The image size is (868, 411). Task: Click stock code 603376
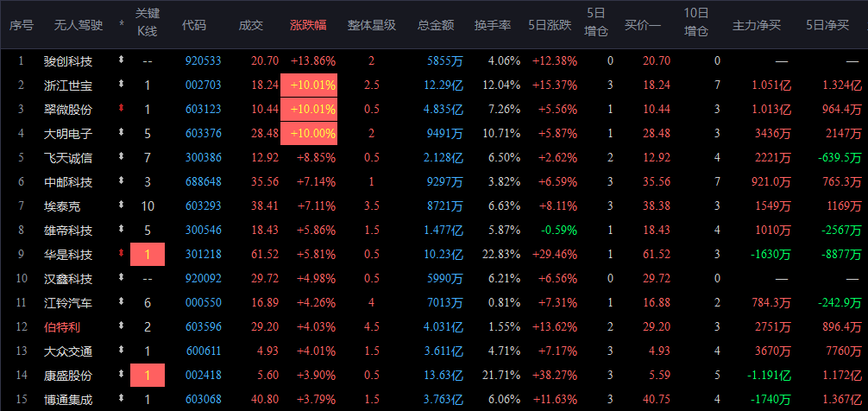(x=203, y=134)
